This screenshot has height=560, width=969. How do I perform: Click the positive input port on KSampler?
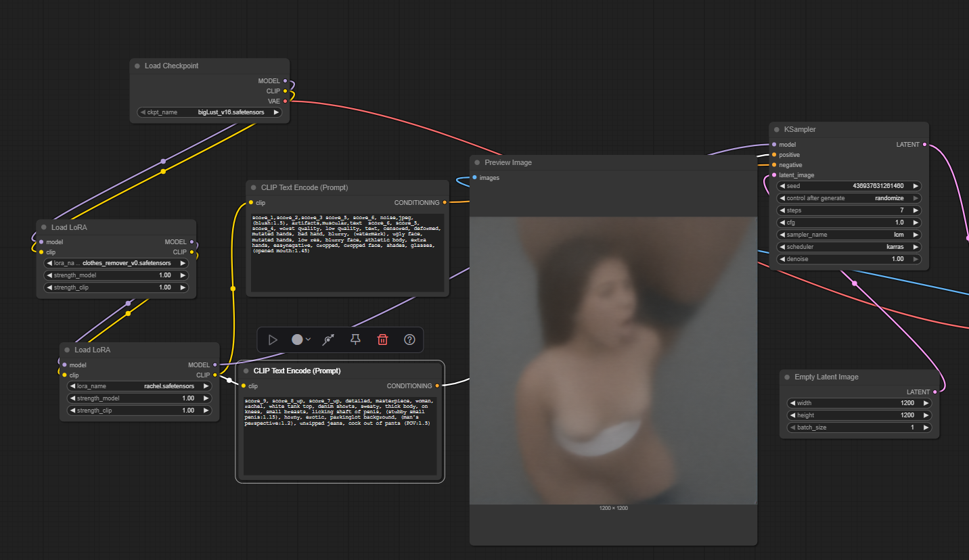pos(774,155)
